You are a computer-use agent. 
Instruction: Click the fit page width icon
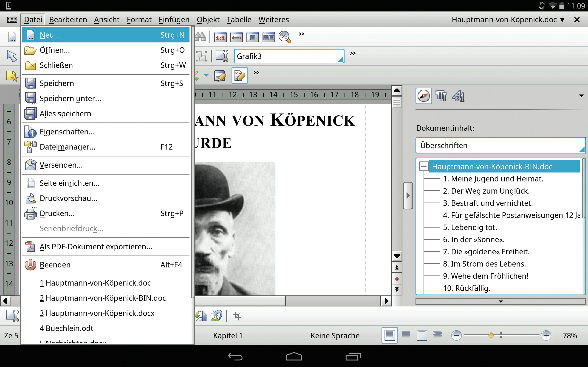click(236, 37)
